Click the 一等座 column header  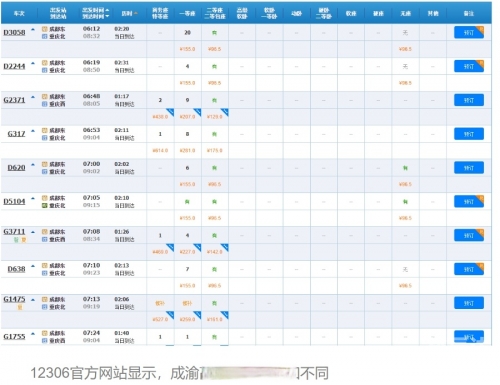[187, 13]
